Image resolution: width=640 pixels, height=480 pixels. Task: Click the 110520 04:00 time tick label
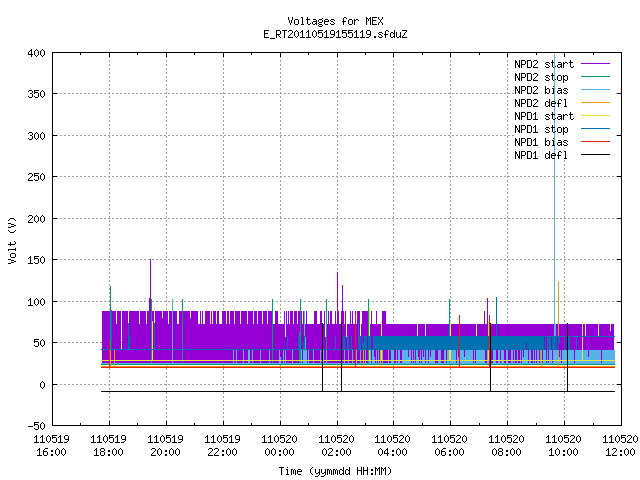[393, 446]
